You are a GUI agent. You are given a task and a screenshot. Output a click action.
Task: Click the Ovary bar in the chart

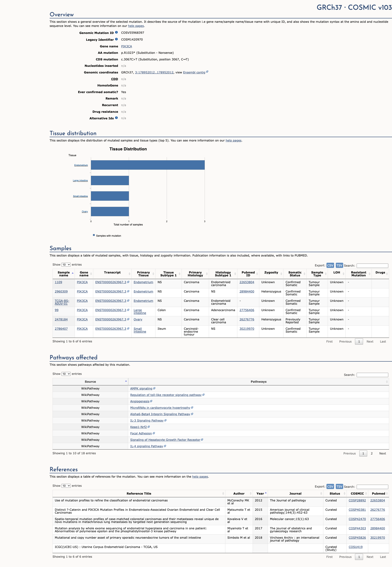(110, 212)
